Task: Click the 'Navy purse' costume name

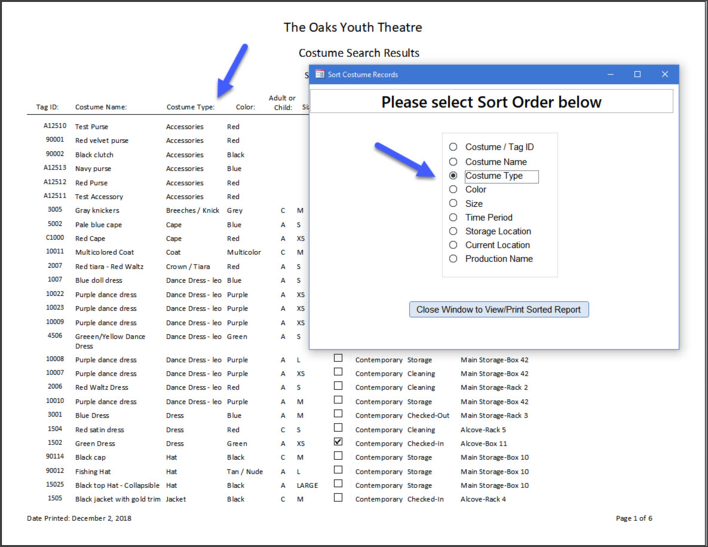Action: 93,168
